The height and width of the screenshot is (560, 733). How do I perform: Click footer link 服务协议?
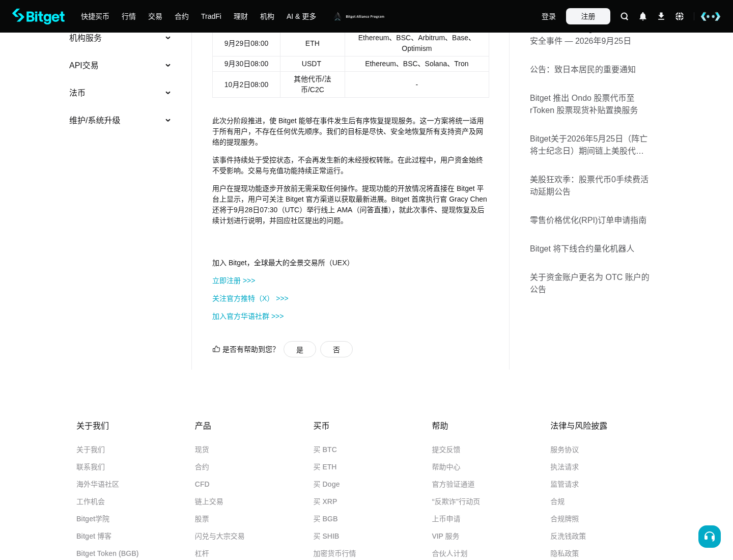tap(565, 450)
